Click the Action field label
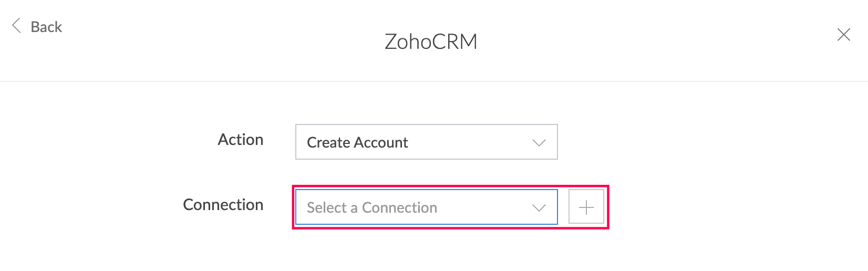 pyautogui.click(x=241, y=140)
